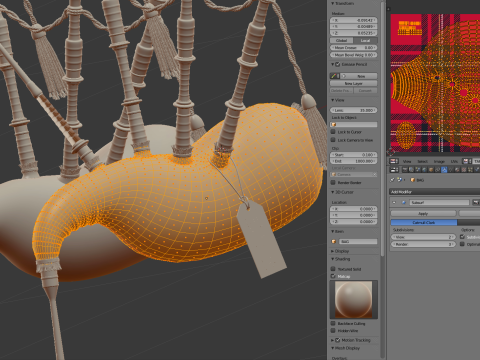Viewport: 480px width, 360px height.
Task: Click the Grease Pencil draw pencil icon
Action: point(335,76)
